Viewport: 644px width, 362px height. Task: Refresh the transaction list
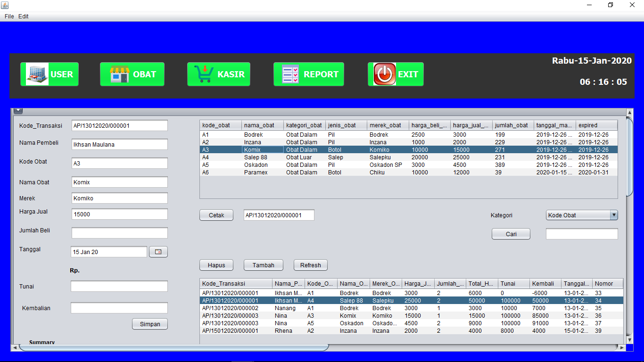(310, 265)
